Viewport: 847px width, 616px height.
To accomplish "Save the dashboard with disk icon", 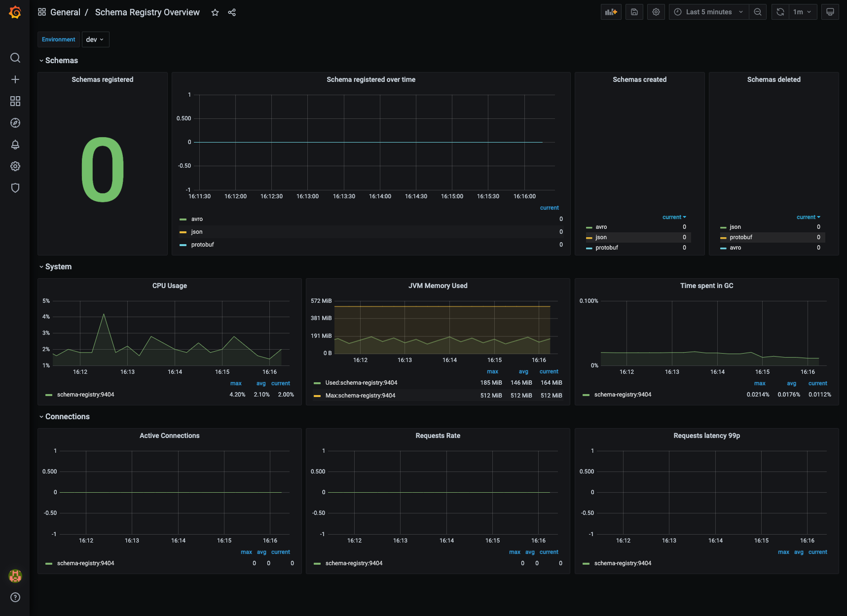I will [x=634, y=12].
